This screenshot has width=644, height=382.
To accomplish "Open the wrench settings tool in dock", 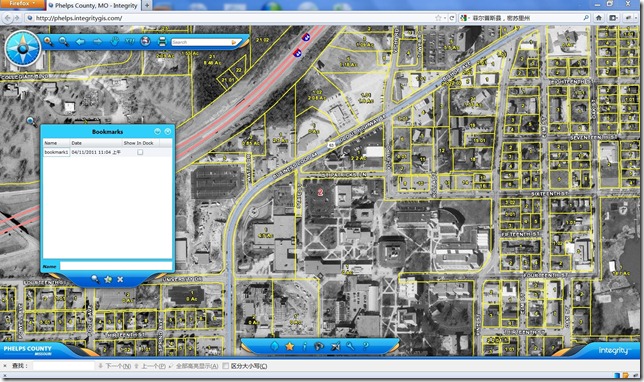I will pyautogui.click(x=350, y=346).
